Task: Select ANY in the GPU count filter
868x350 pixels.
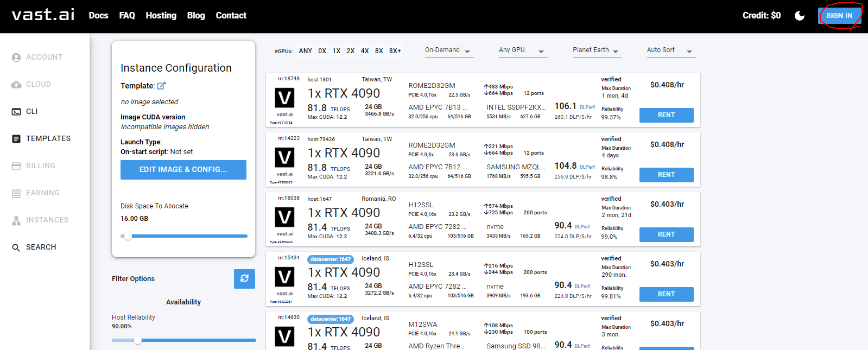Action: point(306,51)
